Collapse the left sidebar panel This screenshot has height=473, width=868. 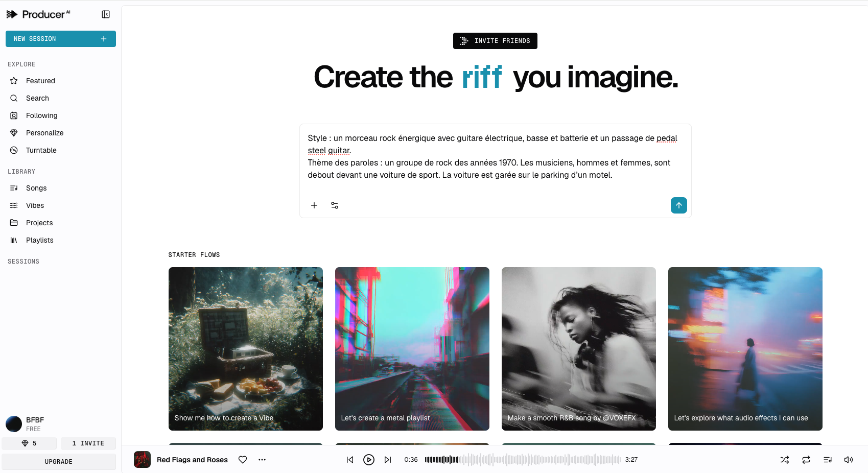click(x=106, y=14)
